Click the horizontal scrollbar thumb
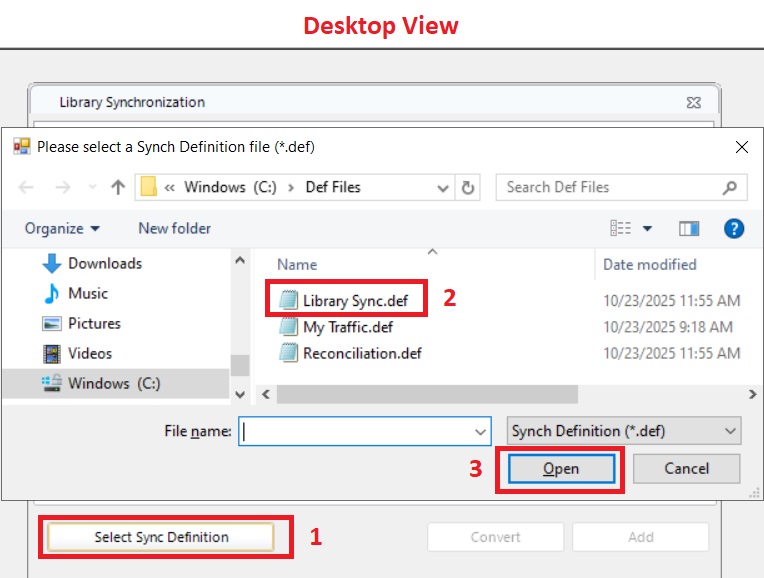Image resolution: width=764 pixels, height=578 pixels. pyautogui.click(x=427, y=394)
